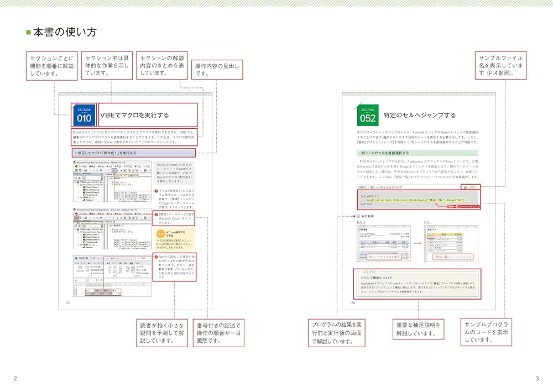Click the "Before" caption
The image size is (553, 392).
361,222
